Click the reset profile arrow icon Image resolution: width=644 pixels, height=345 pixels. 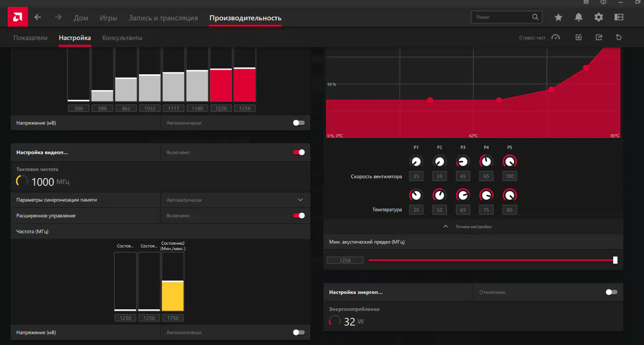click(618, 37)
